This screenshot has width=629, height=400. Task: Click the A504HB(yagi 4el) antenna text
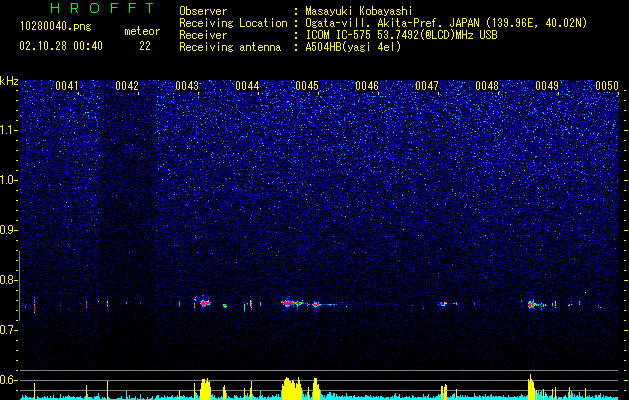[353, 47]
